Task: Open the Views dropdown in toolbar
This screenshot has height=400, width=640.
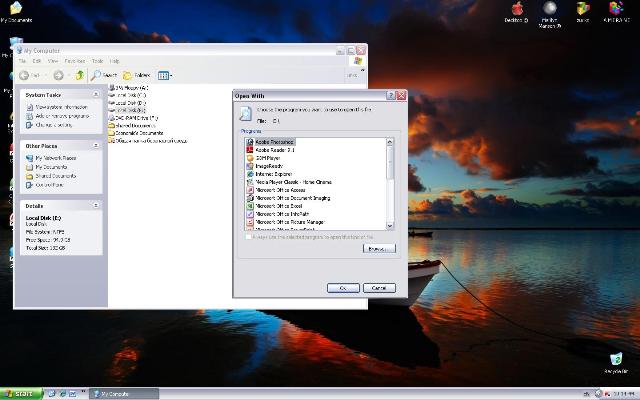Action: pyautogui.click(x=165, y=75)
